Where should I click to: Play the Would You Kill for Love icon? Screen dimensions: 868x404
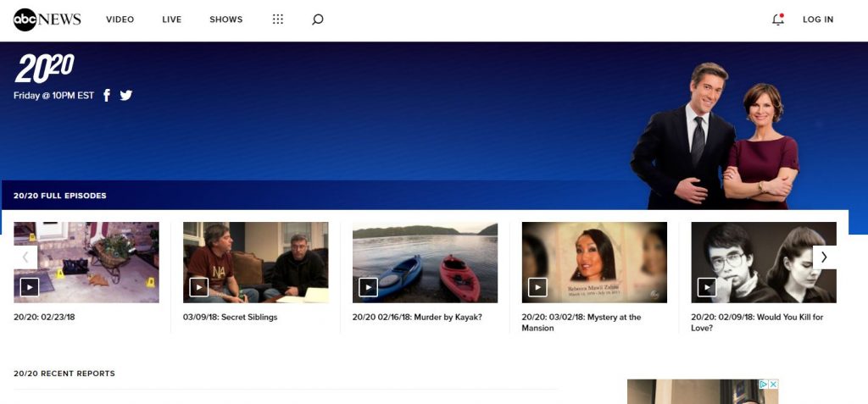click(x=707, y=286)
